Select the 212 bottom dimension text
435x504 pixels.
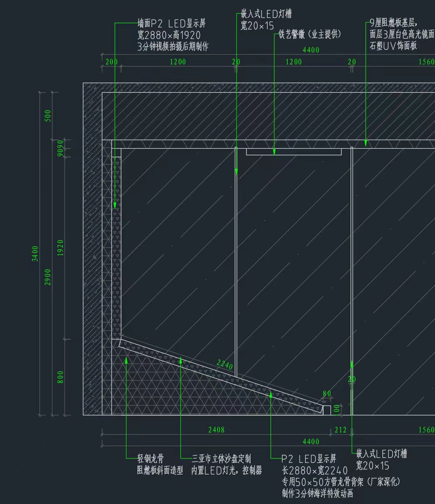[340, 430]
